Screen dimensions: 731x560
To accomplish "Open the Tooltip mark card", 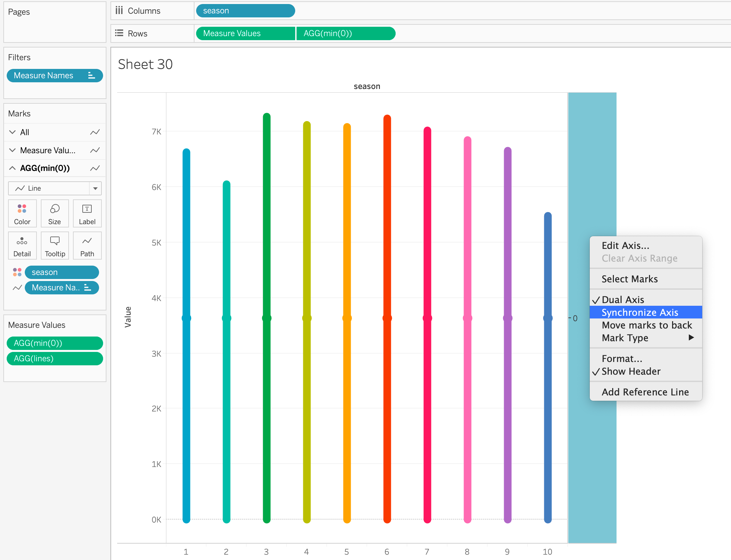I will point(55,246).
